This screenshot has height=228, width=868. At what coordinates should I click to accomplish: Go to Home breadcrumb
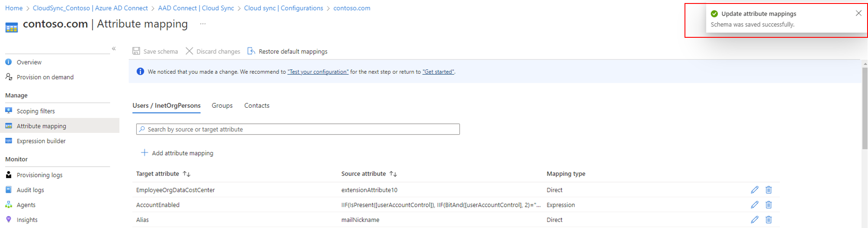[x=14, y=8]
